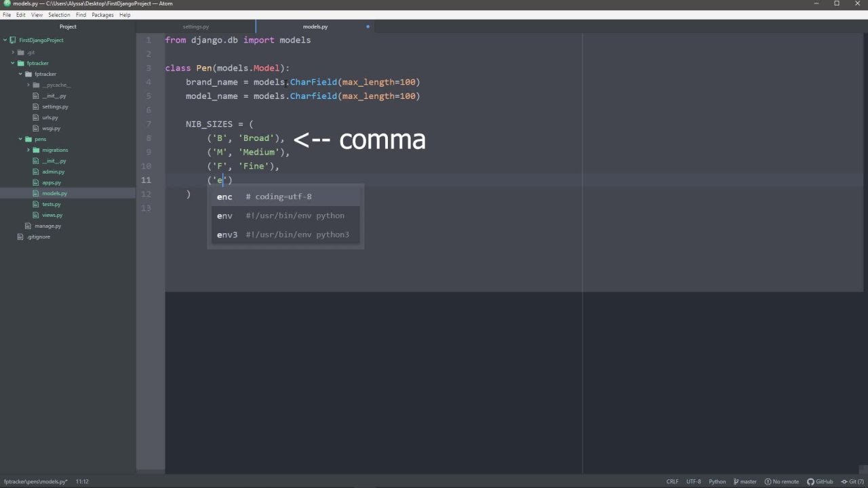Change the Python grammar selector
Screen dimensions: 868x488
(717, 482)
